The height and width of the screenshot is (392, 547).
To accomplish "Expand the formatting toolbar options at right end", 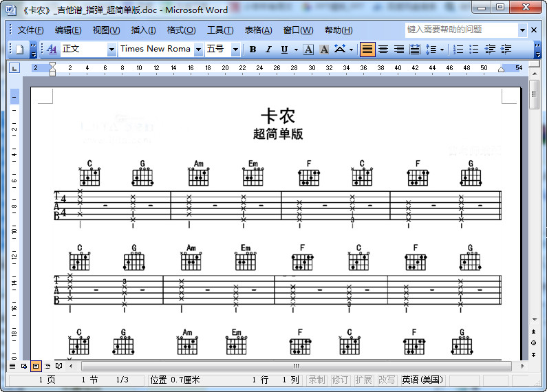I will (537, 50).
